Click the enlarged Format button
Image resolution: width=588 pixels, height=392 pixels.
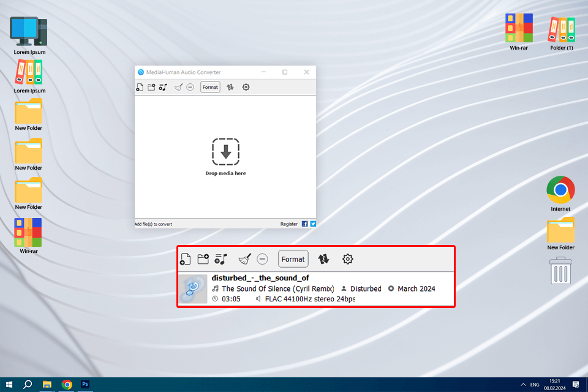click(x=293, y=259)
